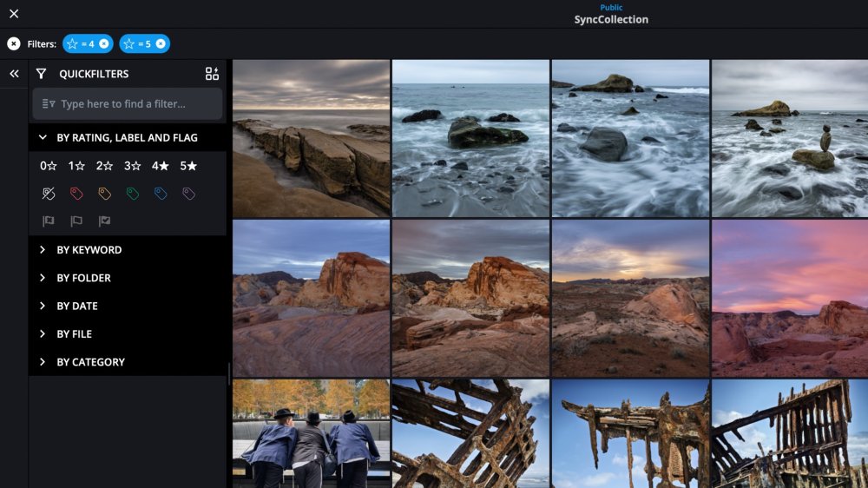
Task: Remove the 5-star filter chip
Action: tap(161, 43)
